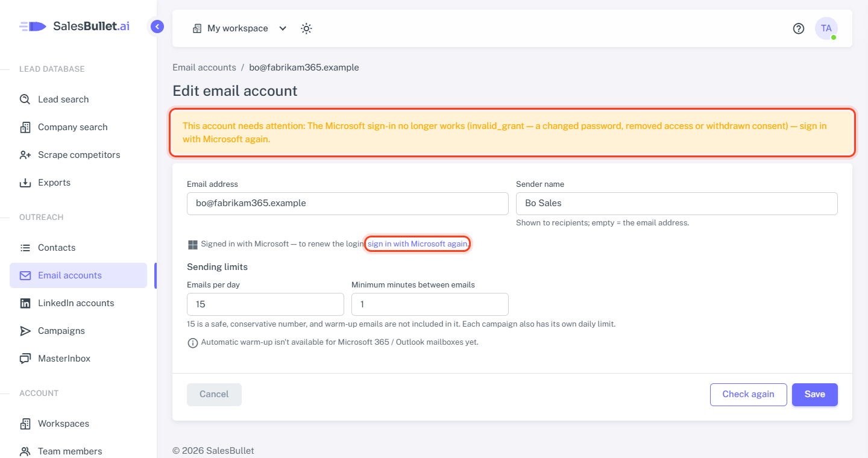The image size is (868, 458).
Task: Click the workspace building icon in header
Action: pyautogui.click(x=197, y=28)
